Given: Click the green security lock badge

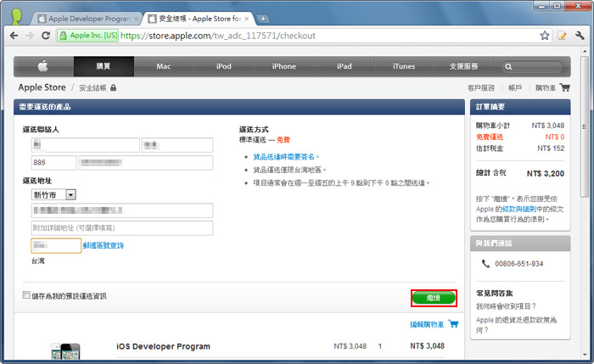Looking at the screenshot, I should [88, 36].
